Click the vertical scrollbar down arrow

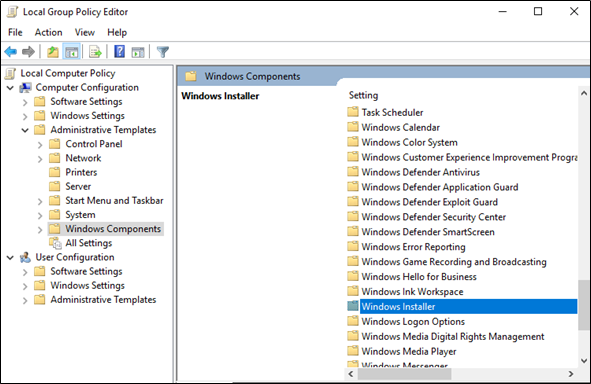[584, 361]
